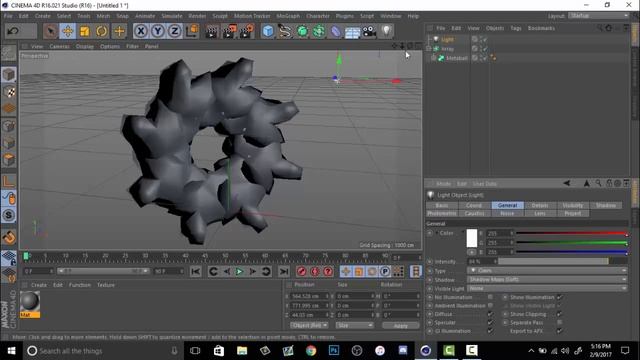This screenshot has height=360, width=640.
Task: Enable the No Illumination checkbox
Action: [490, 297]
